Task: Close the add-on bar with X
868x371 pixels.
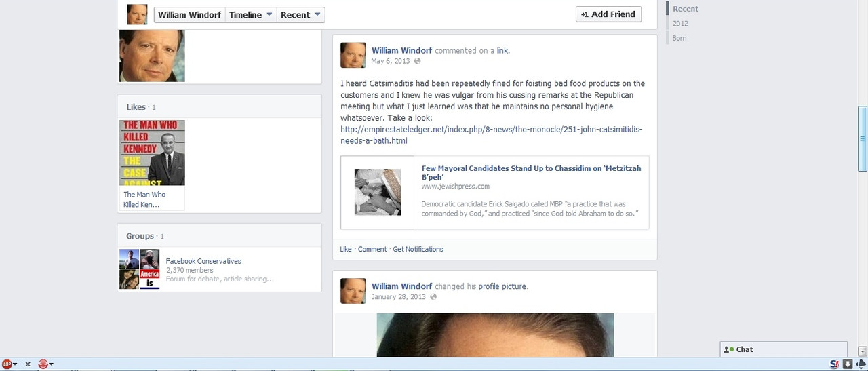Action: 28,364
